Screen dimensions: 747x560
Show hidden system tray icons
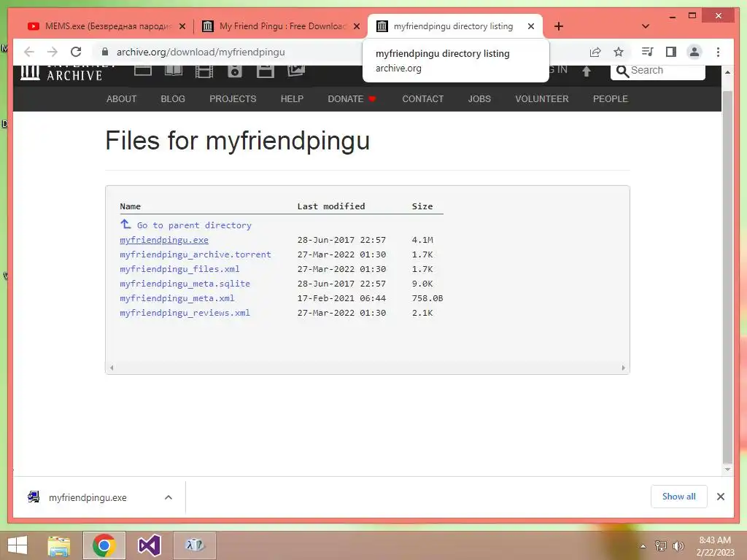643,546
